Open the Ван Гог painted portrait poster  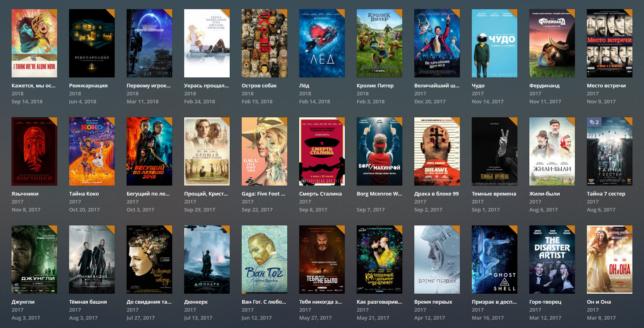coord(264,259)
